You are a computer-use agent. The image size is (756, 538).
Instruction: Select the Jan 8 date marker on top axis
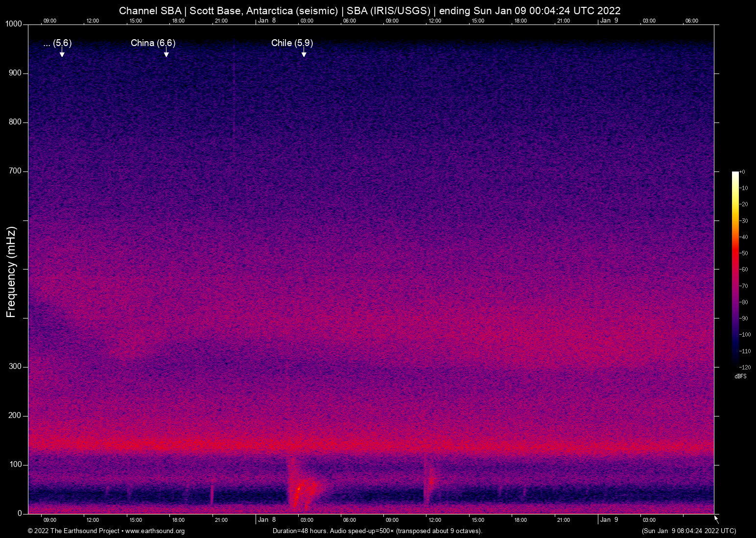tap(267, 21)
